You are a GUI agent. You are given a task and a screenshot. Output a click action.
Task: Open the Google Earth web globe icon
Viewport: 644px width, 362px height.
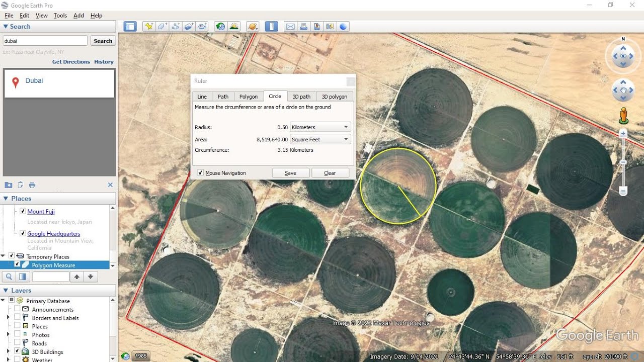[x=344, y=27]
